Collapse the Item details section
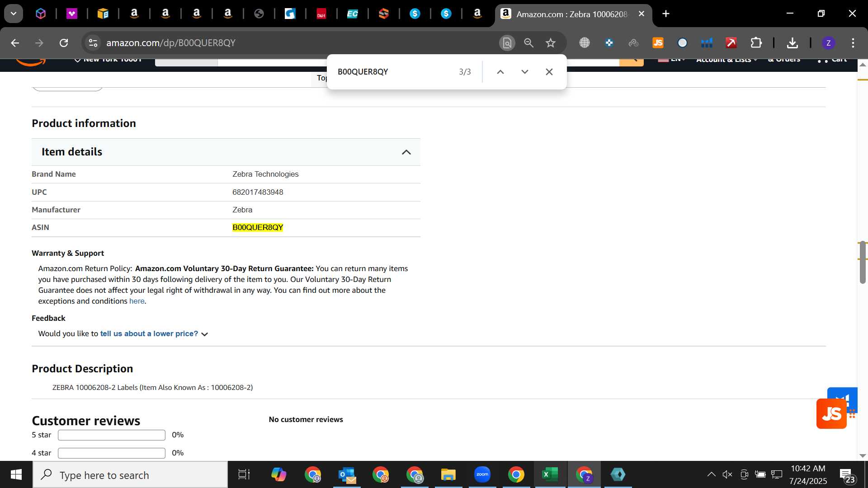Viewport: 868px width, 488px height. click(406, 152)
